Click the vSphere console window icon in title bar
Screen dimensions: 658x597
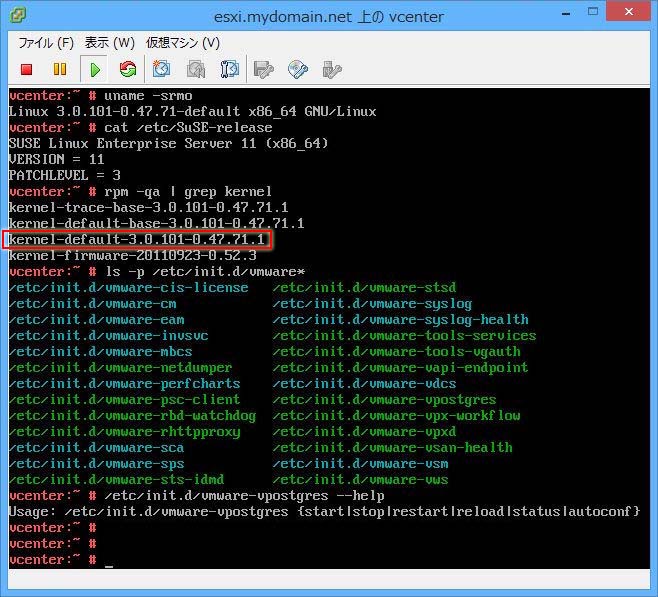pos(18,15)
